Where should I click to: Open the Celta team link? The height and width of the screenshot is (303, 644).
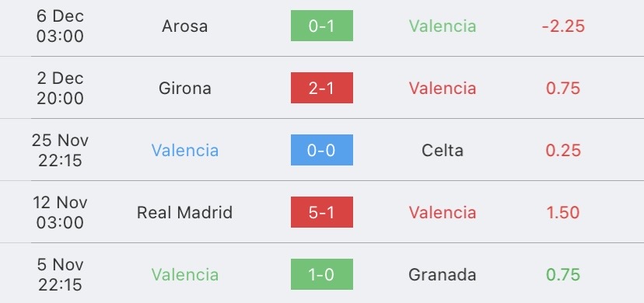pyautogui.click(x=443, y=151)
